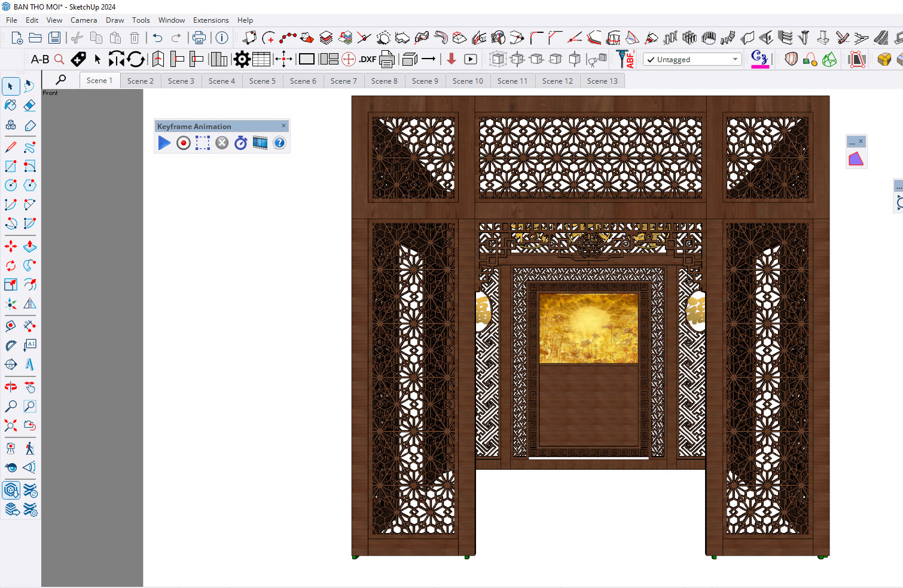Activate the Push/Pull tool

[29, 246]
